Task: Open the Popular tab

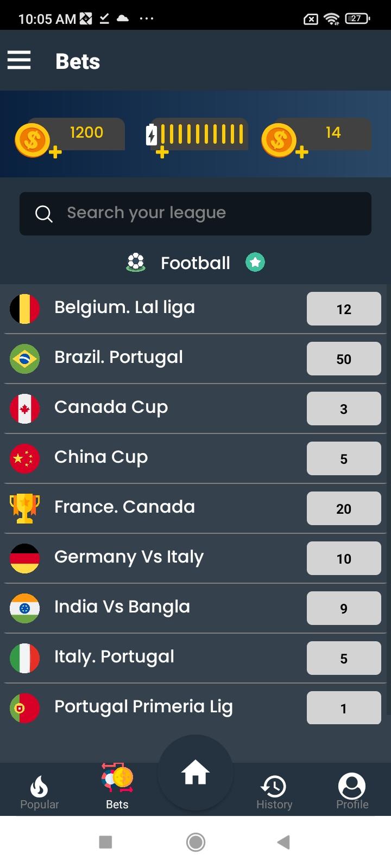Action: tap(39, 792)
